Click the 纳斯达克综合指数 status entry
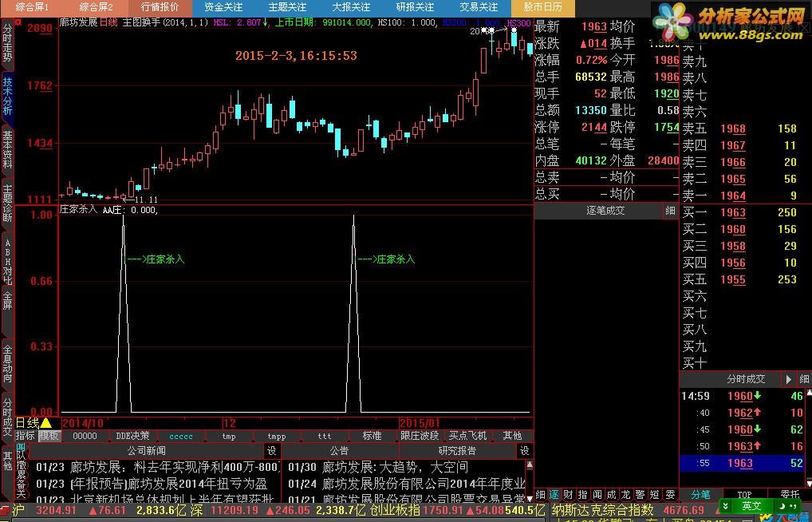This screenshot has height=522, width=812. tap(602, 511)
